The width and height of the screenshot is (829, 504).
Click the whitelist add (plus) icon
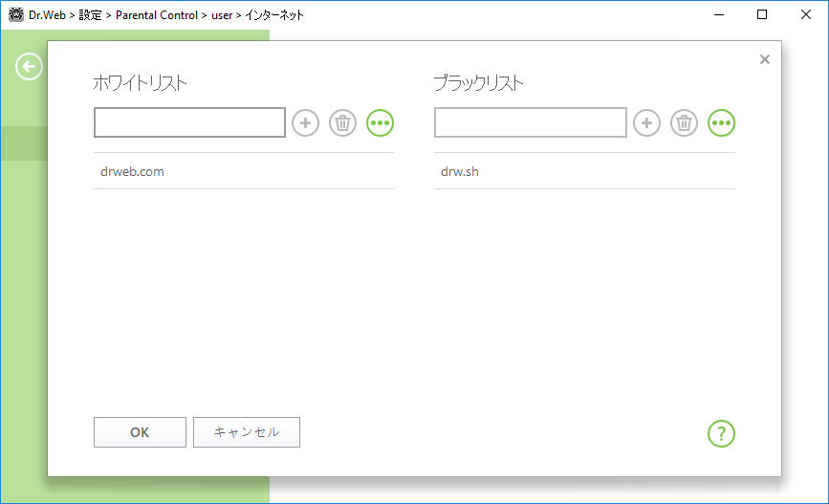pyautogui.click(x=306, y=123)
